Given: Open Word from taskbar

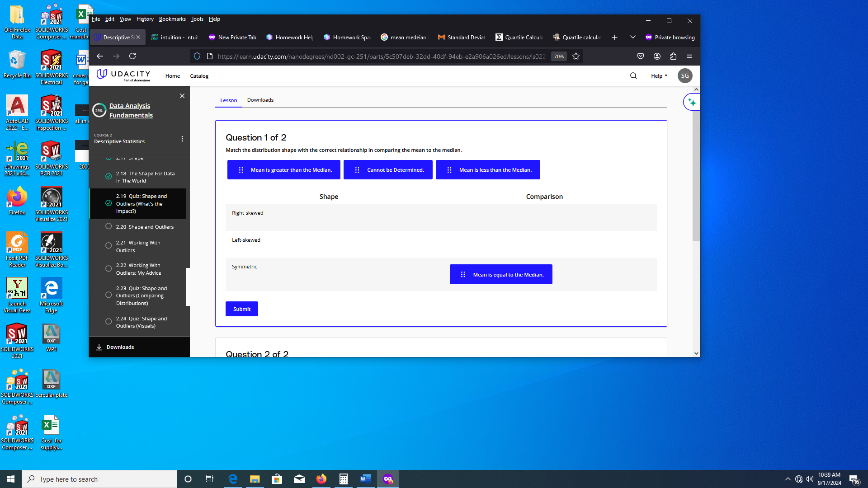Looking at the screenshot, I should click(x=366, y=479).
